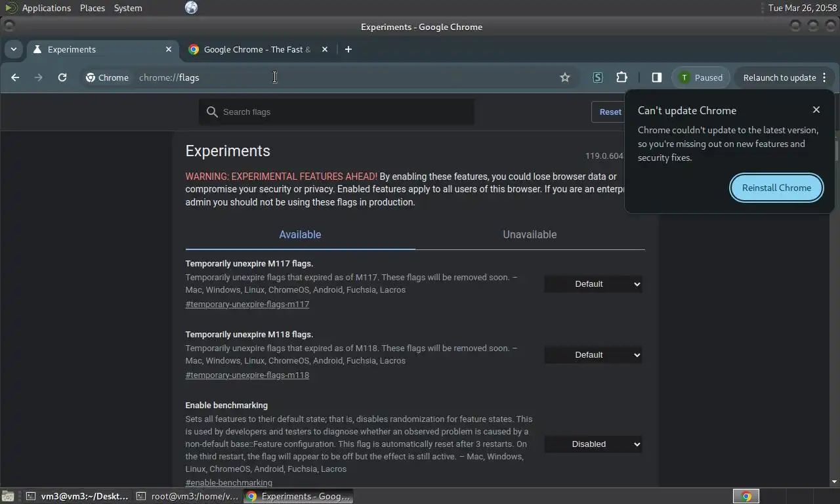Open the Places menu
840x504 pixels.
click(93, 8)
